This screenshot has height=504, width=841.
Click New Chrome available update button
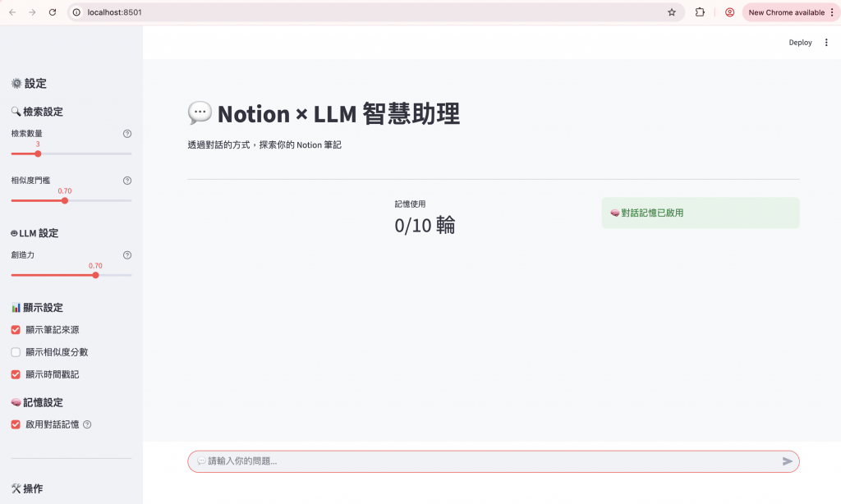[x=786, y=12]
